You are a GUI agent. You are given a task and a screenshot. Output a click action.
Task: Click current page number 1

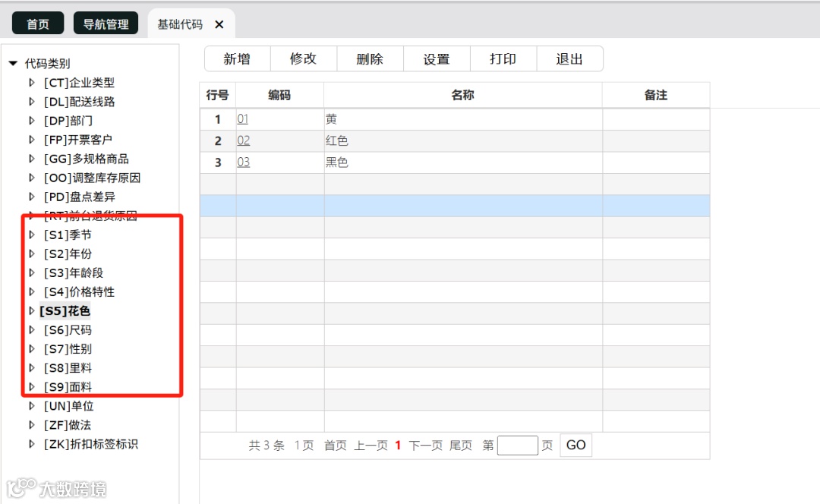[398, 446]
